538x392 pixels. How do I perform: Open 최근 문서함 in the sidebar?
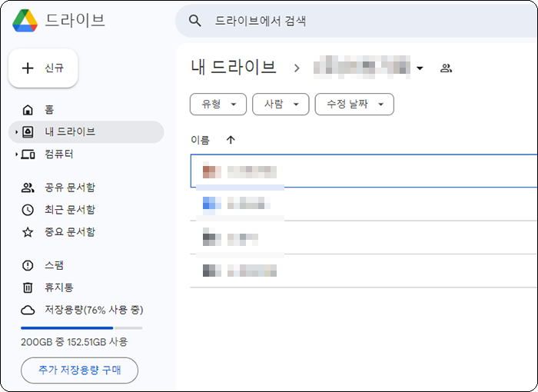point(86,210)
